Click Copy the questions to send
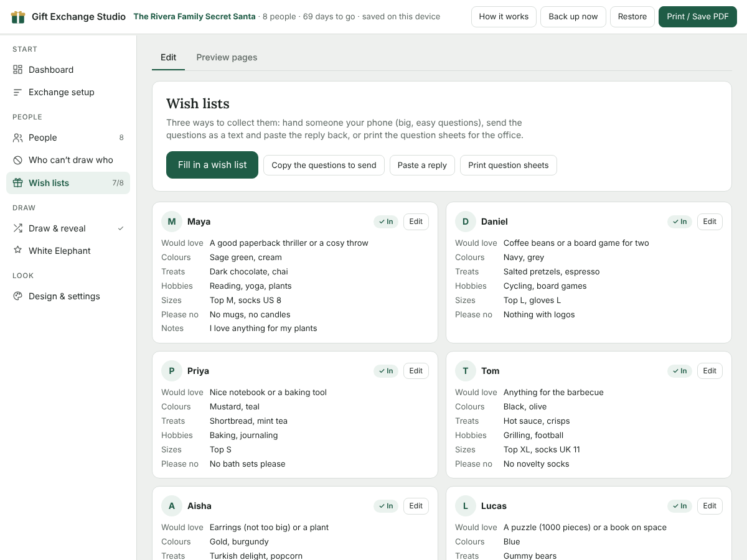Viewport: 747px width, 560px height. click(324, 165)
